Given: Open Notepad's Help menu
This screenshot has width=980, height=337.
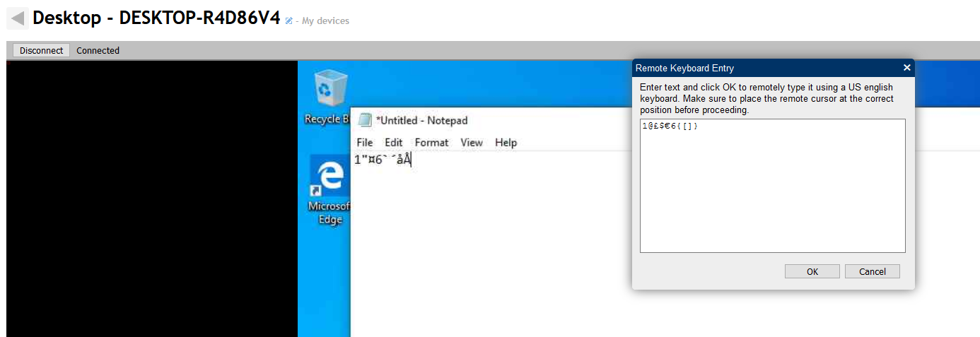Looking at the screenshot, I should tap(506, 143).
